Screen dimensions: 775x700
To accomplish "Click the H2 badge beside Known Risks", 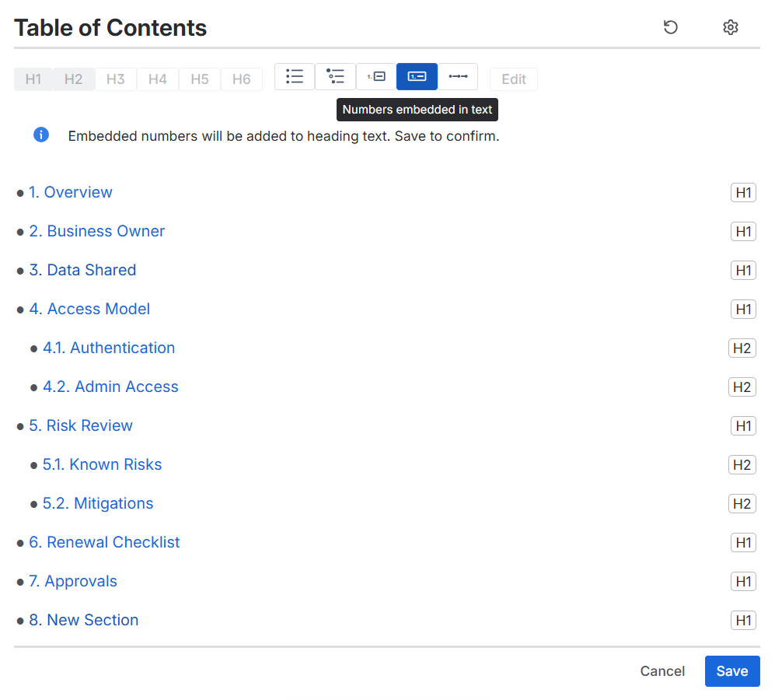I will tap(742, 464).
